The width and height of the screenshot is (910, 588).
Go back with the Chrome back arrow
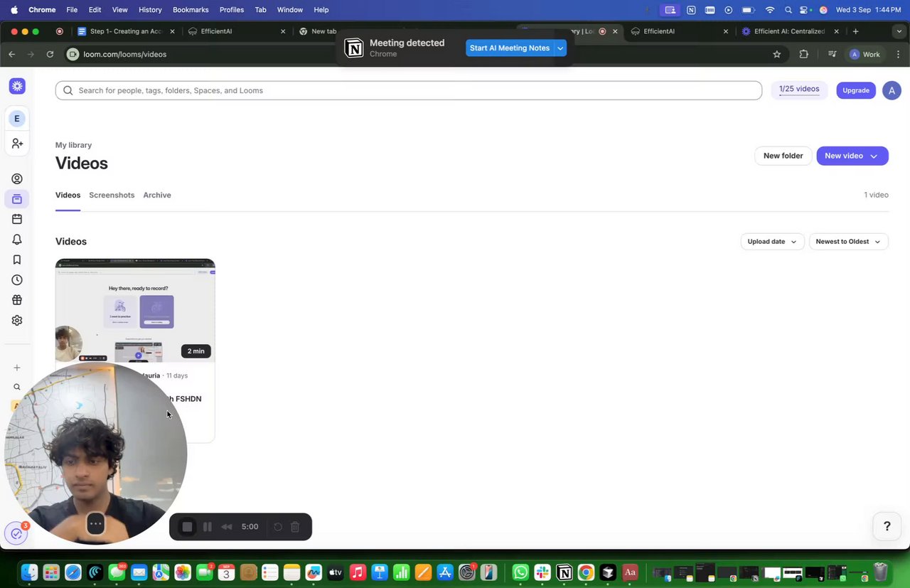coord(11,54)
